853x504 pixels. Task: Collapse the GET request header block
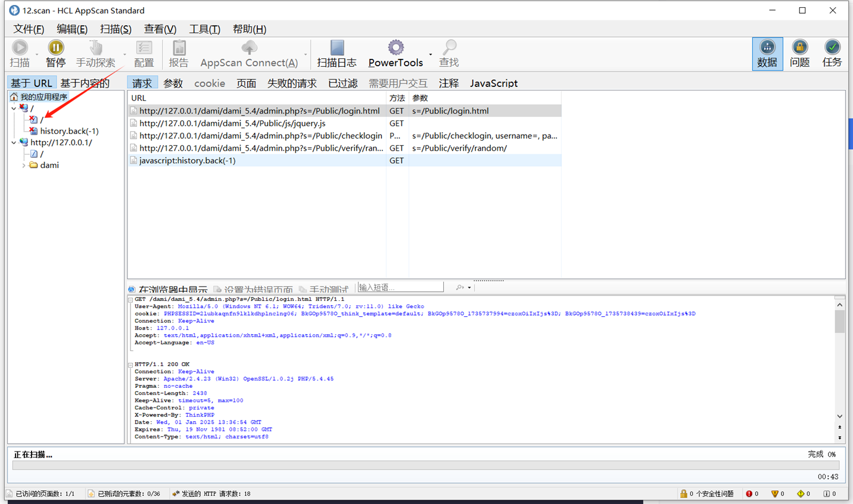coord(130,300)
